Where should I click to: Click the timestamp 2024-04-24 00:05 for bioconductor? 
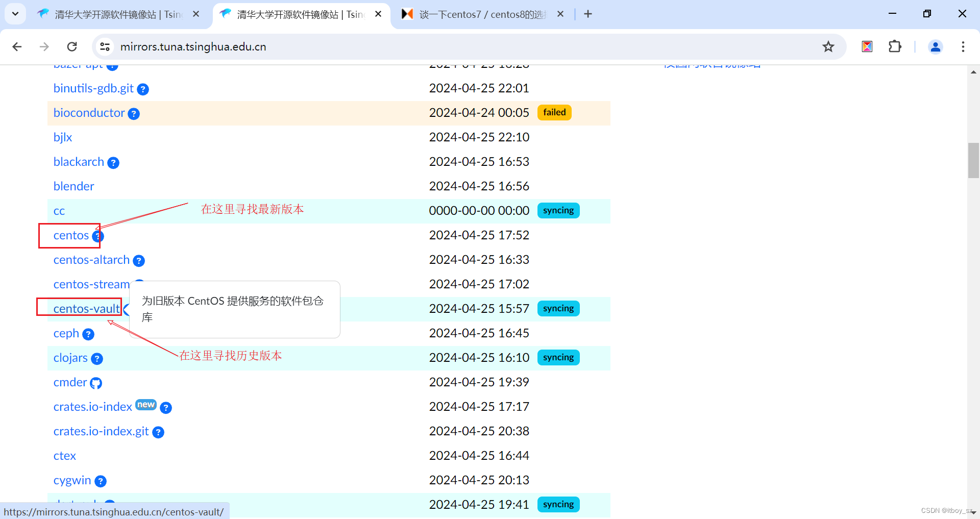[x=479, y=113]
